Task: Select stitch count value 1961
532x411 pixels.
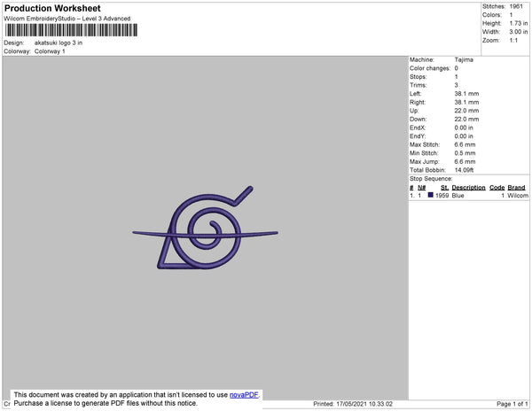Action: coord(516,6)
